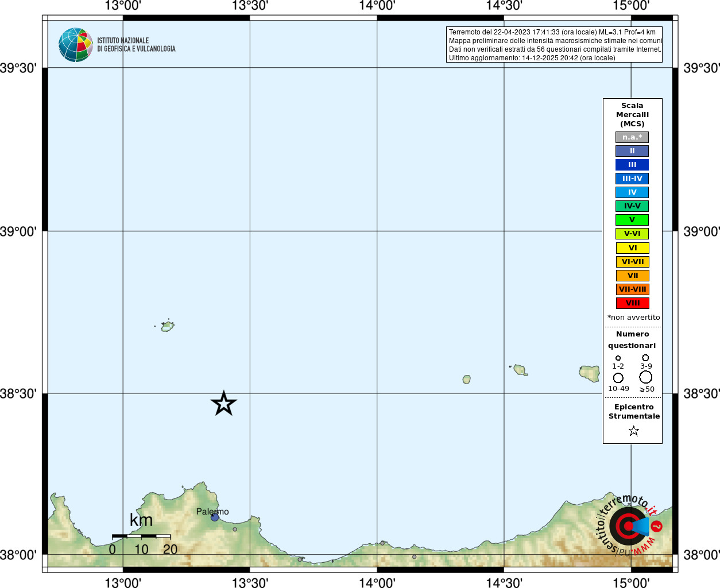
Task: Click the Ustica island on the map
Action: pos(168,327)
